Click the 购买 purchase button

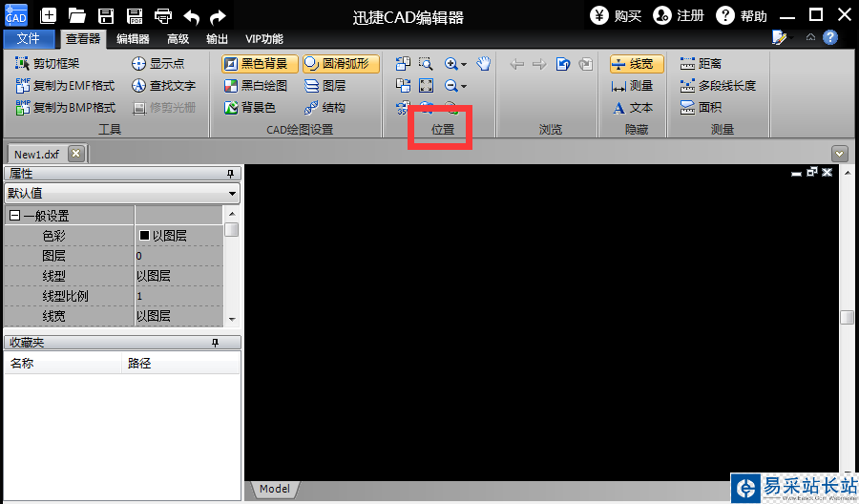[x=617, y=16]
